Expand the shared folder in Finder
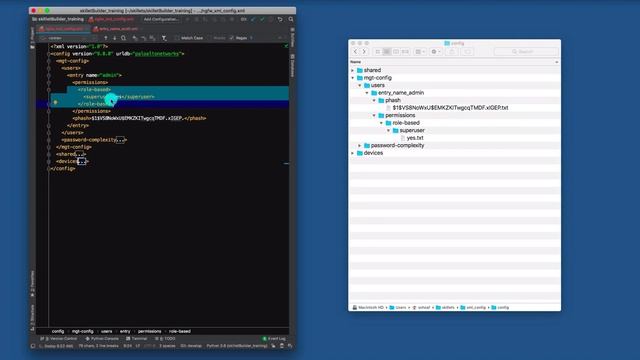The height and width of the screenshot is (360, 640). point(353,70)
